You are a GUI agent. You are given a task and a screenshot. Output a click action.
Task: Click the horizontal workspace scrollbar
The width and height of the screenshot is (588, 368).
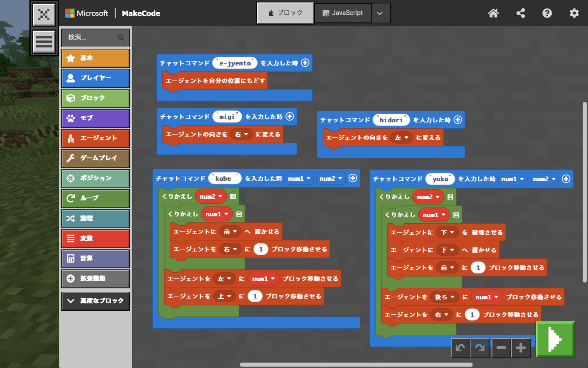click(x=356, y=365)
